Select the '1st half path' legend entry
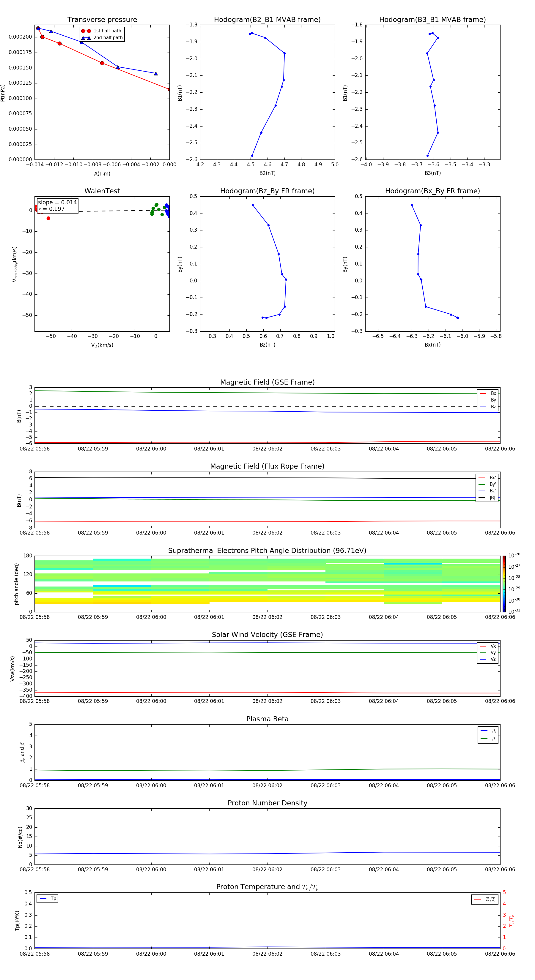 click(x=102, y=31)
